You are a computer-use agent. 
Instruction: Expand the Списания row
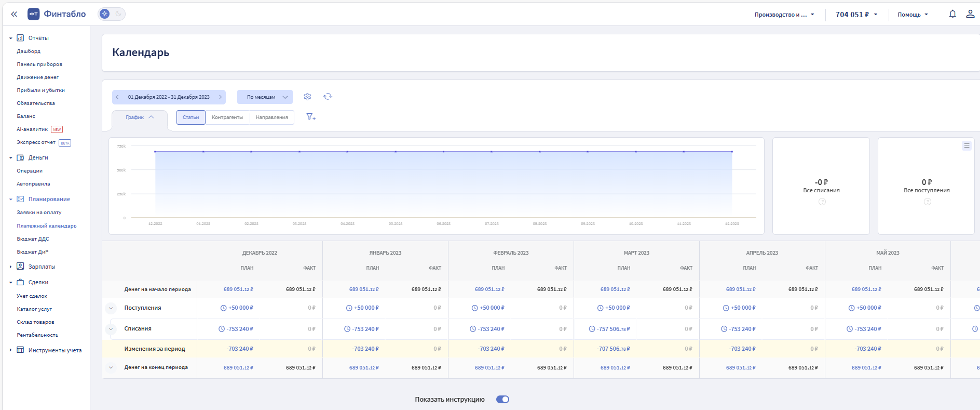tap(111, 329)
